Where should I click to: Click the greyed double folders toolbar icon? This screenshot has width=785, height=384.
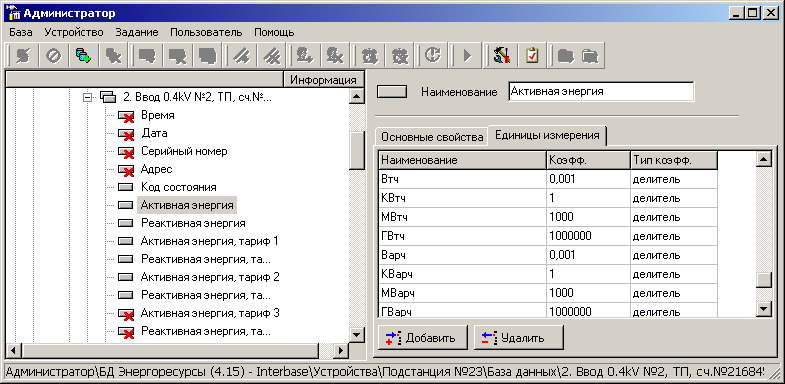pyautogui.click(x=591, y=56)
